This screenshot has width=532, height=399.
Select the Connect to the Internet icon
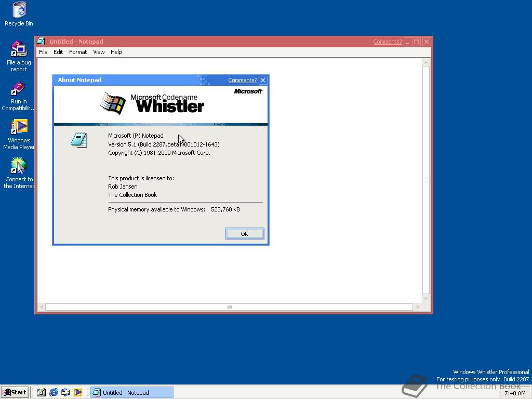click(19, 173)
